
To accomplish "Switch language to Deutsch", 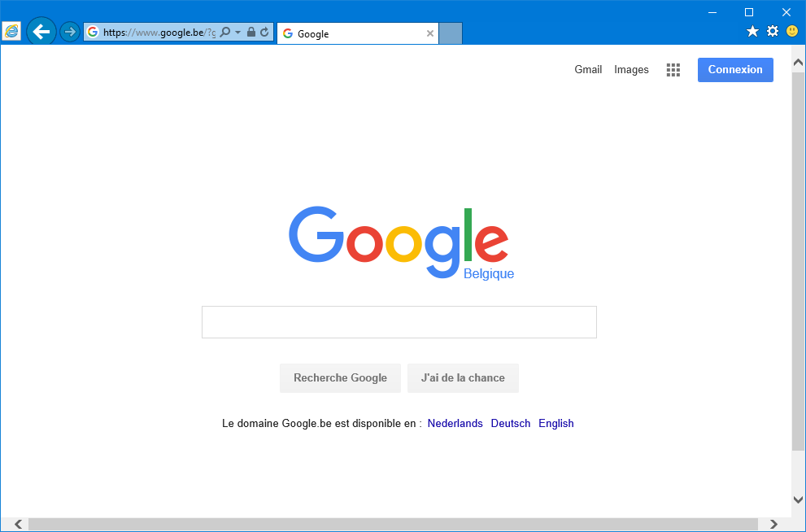I will 511,423.
